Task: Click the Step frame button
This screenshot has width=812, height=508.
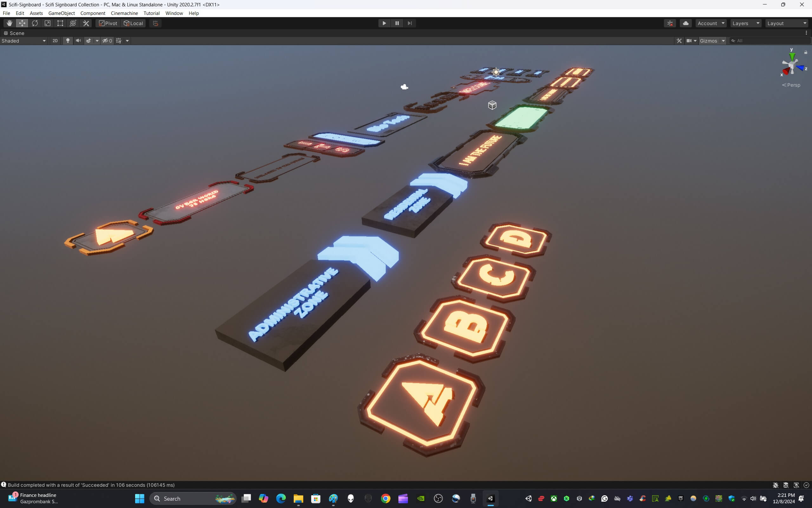Action: 410,23
